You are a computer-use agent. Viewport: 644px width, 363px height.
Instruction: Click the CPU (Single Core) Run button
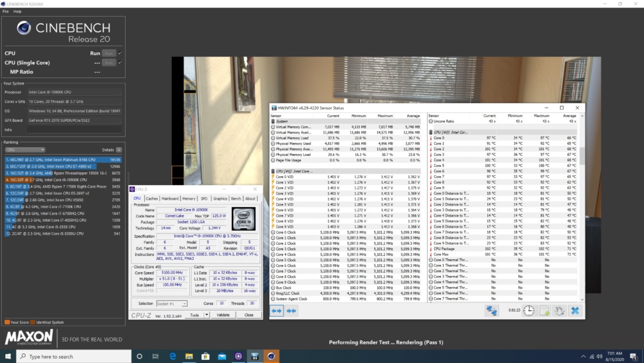pyautogui.click(x=108, y=63)
